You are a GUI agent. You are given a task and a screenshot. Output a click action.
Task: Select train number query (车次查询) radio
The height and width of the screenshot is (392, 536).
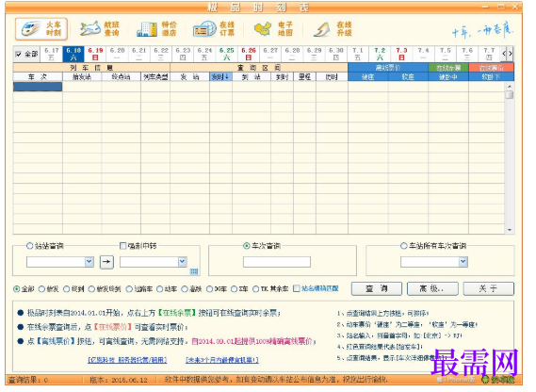tap(247, 246)
